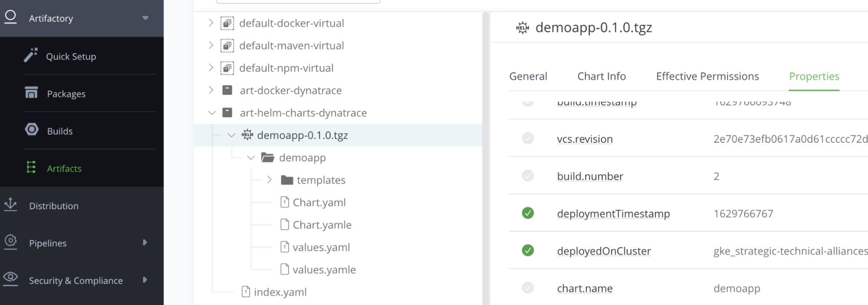Expand the templates folder
This screenshot has height=305, width=868.
point(269,180)
